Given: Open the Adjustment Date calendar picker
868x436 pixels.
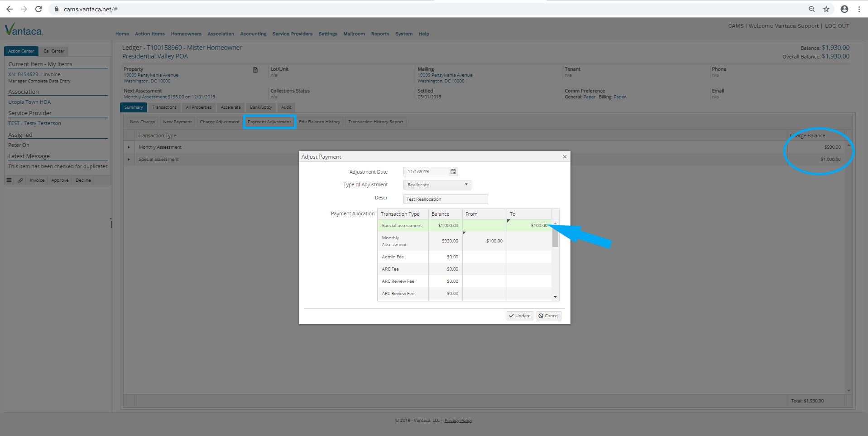Looking at the screenshot, I should [x=453, y=171].
